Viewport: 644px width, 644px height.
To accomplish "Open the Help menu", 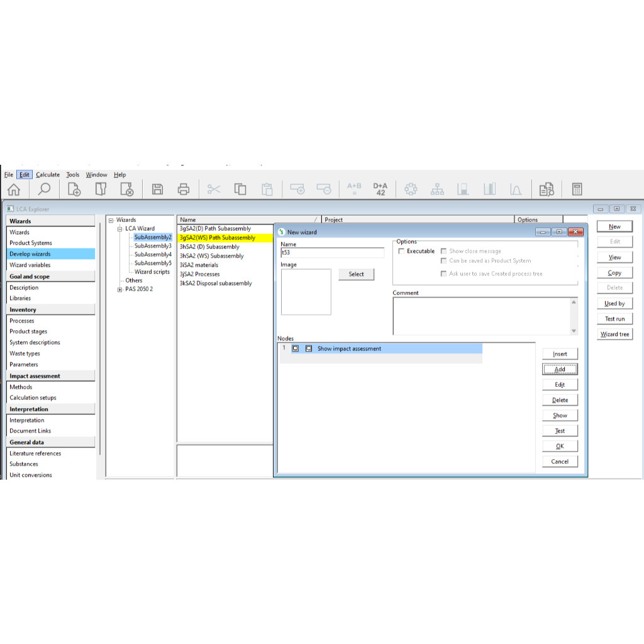I will coord(120,175).
